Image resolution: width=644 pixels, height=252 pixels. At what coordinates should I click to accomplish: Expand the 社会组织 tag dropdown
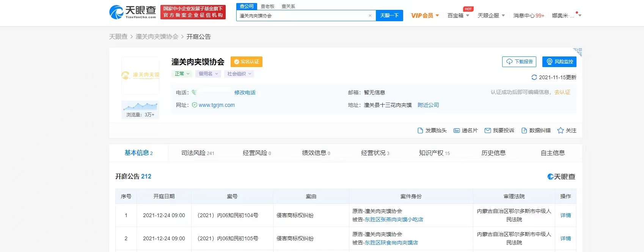(239, 74)
